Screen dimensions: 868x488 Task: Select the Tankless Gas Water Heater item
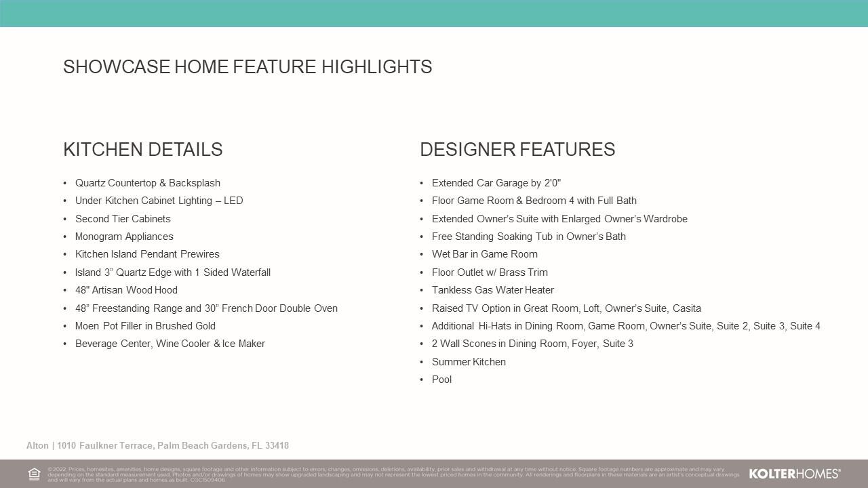coord(492,290)
